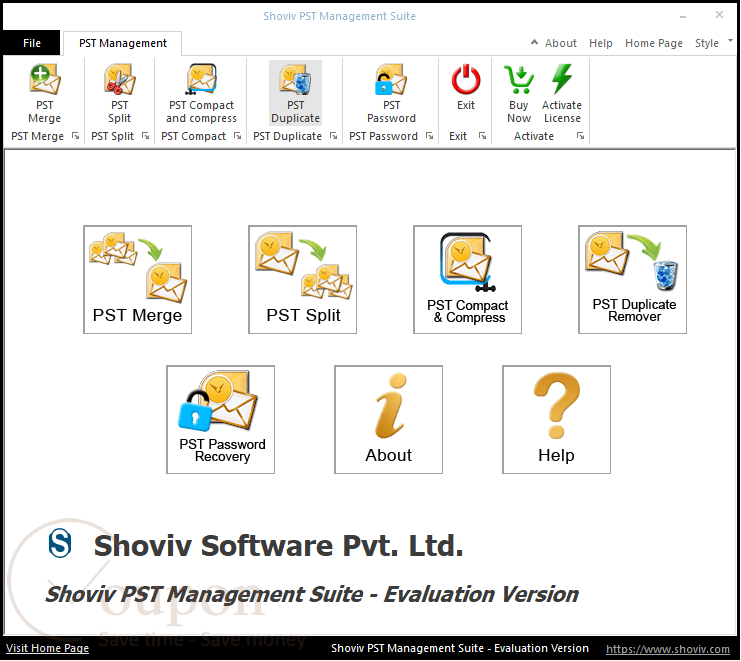Close the Shoviv PST Management window

point(719,15)
